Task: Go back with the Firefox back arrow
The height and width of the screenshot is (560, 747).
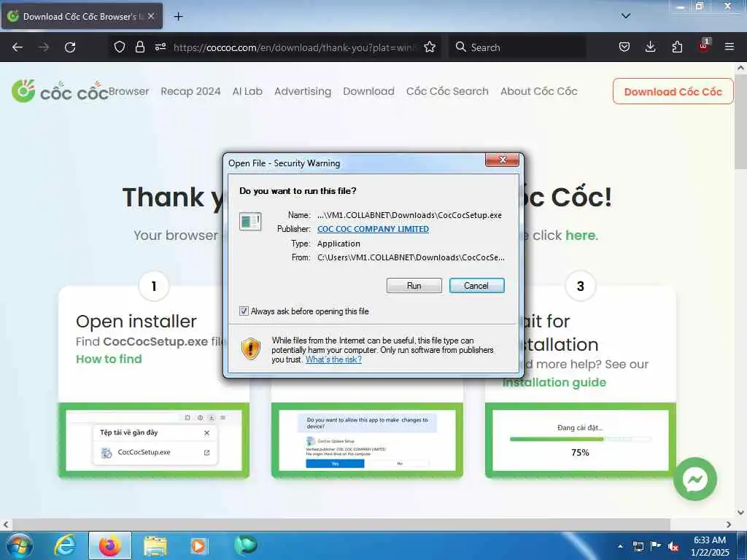Action: [x=18, y=47]
